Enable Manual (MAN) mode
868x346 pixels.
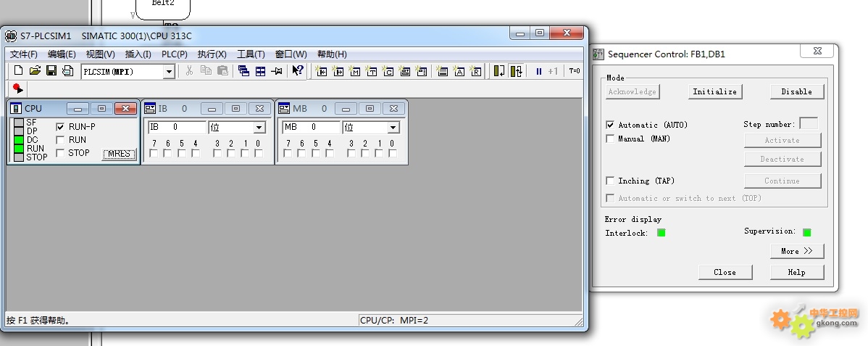click(610, 139)
